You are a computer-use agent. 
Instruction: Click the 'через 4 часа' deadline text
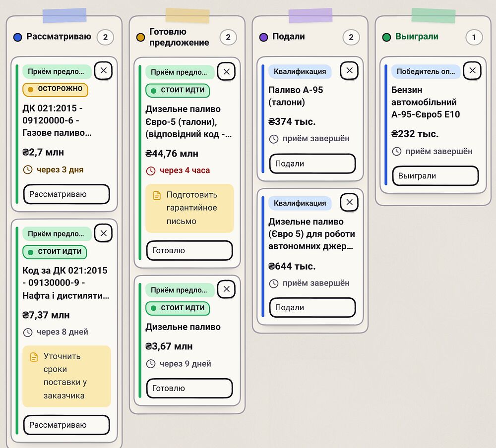185,170
